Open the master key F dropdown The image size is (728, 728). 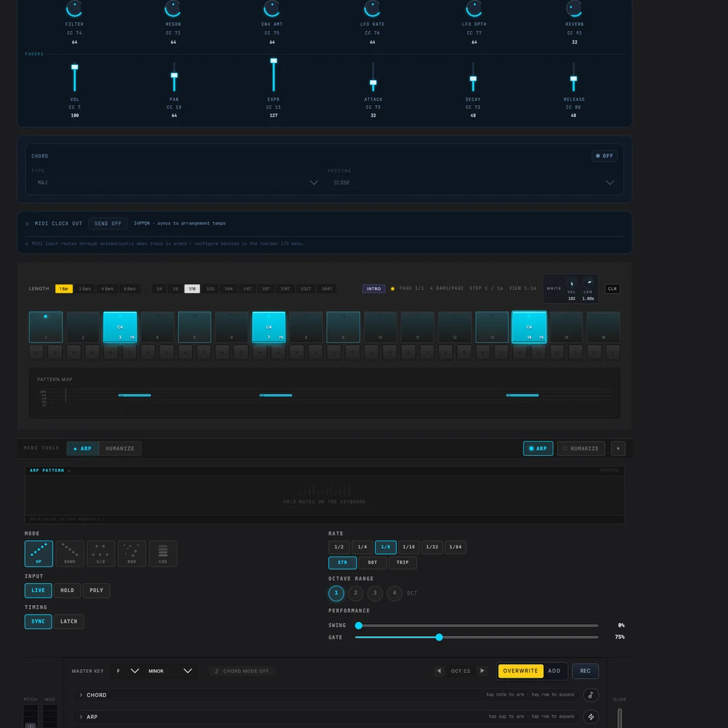[x=127, y=671]
